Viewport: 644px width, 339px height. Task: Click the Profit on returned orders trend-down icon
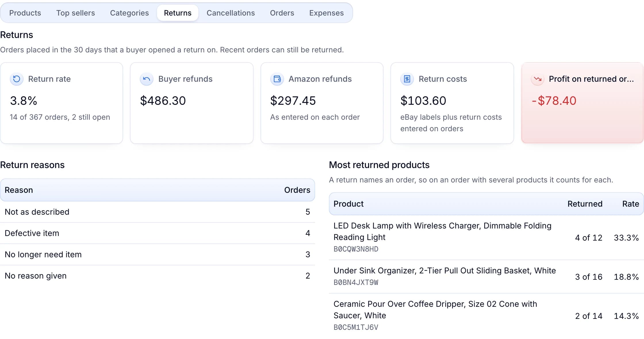(538, 79)
